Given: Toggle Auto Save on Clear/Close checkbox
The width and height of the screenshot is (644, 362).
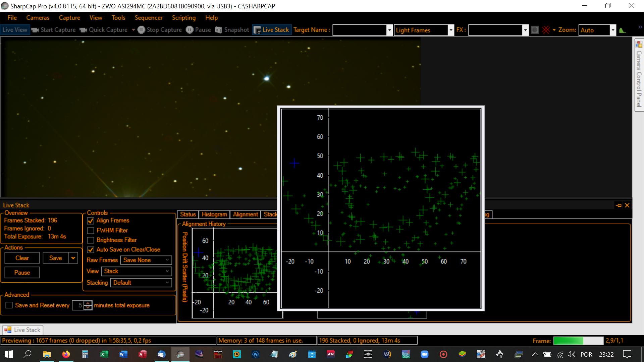Looking at the screenshot, I should point(91,250).
